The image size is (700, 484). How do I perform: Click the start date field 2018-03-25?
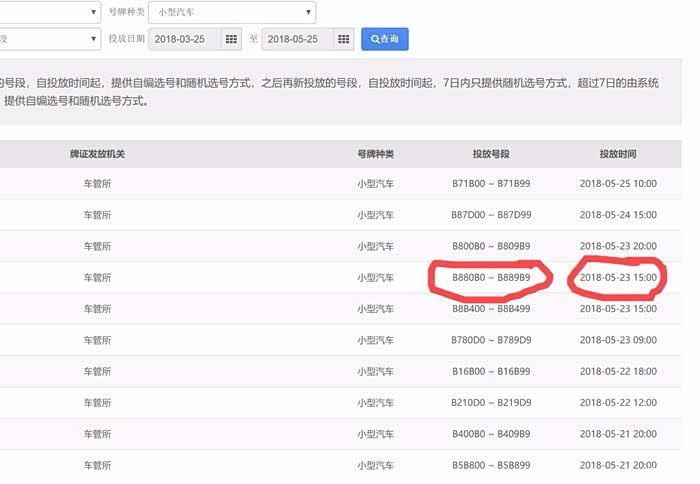point(184,39)
